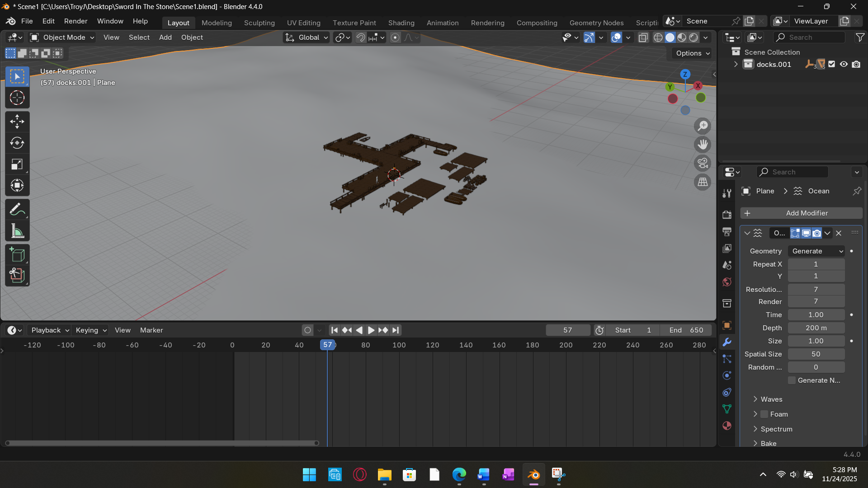Screen dimensions: 868x488
Task: Enable the Foam checkbox
Action: tap(764, 414)
